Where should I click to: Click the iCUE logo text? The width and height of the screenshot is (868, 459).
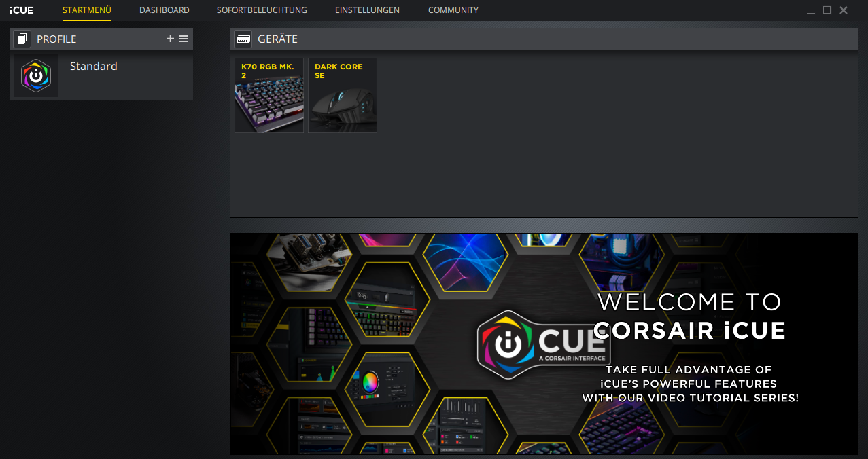tap(21, 10)
